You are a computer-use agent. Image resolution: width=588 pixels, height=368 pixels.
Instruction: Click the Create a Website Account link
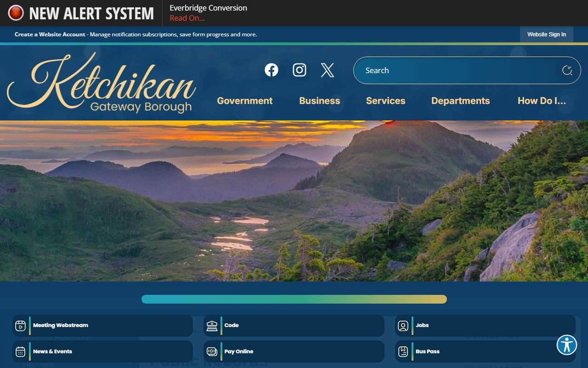[50, 34]
